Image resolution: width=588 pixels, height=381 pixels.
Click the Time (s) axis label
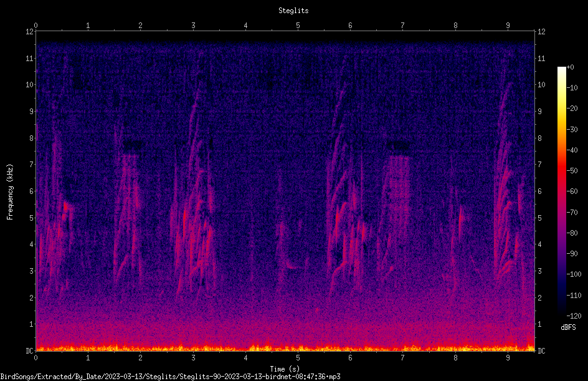(285, 369)
